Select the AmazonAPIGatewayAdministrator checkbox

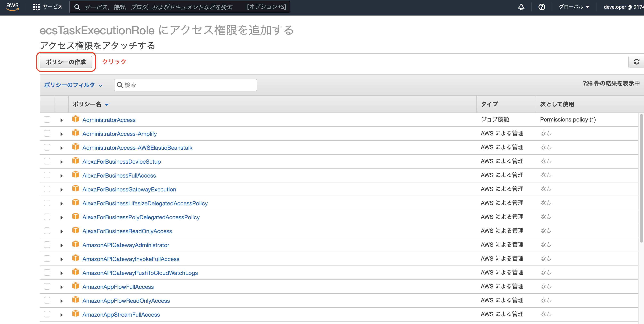click(47, 245)
